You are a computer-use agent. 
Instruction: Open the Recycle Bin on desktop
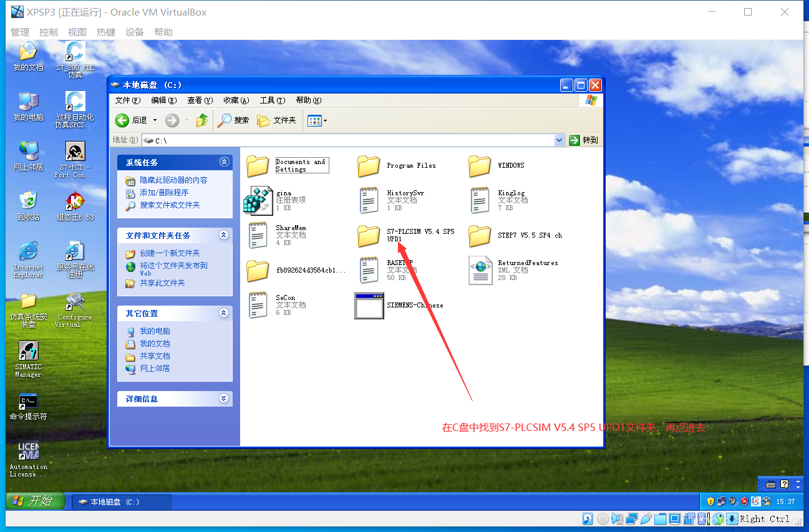[x=28, y=206]
